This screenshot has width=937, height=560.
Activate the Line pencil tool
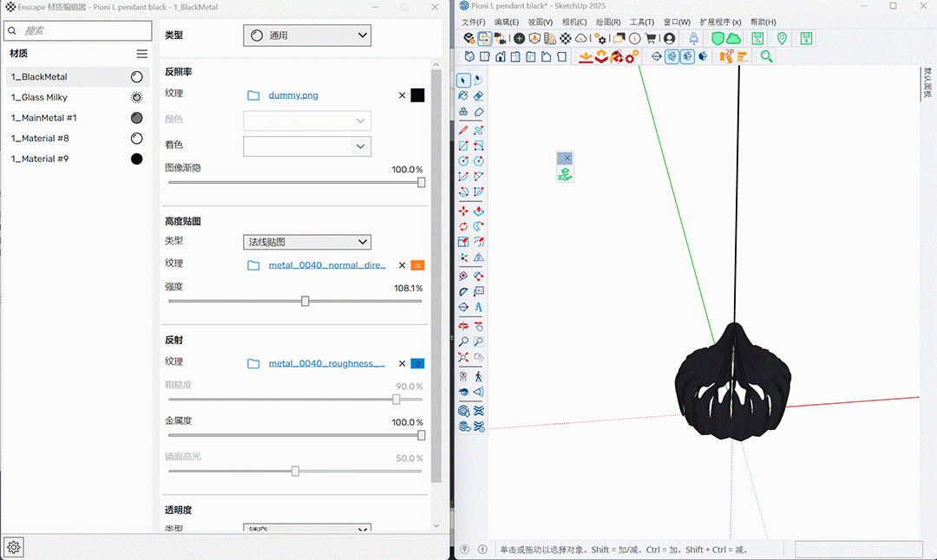pyautogui.click(x=463, y=129)
